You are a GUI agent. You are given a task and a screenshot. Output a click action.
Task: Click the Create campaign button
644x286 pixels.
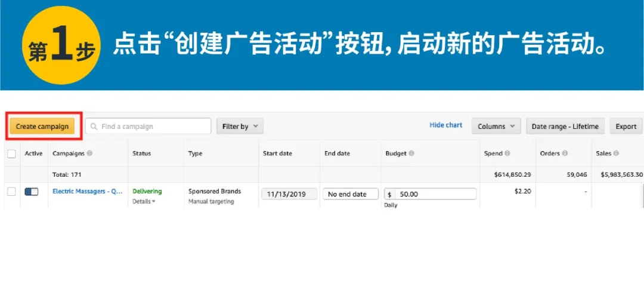(42, 127)
